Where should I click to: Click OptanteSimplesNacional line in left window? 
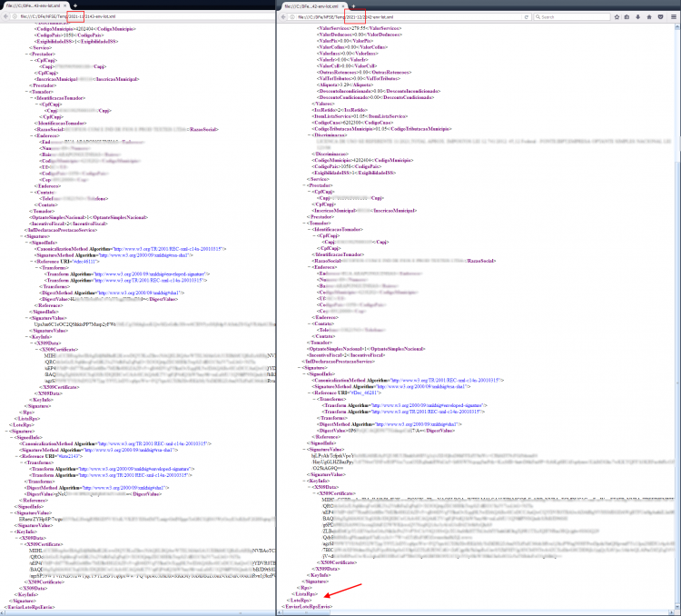(x=89, y=217)
